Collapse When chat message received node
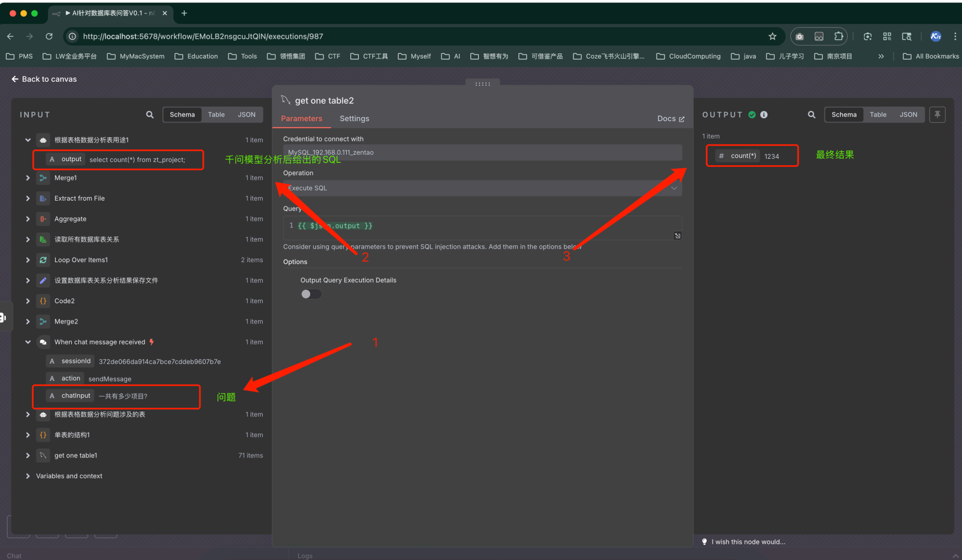Viewport: 962px width, 560px height. point(28,342)
